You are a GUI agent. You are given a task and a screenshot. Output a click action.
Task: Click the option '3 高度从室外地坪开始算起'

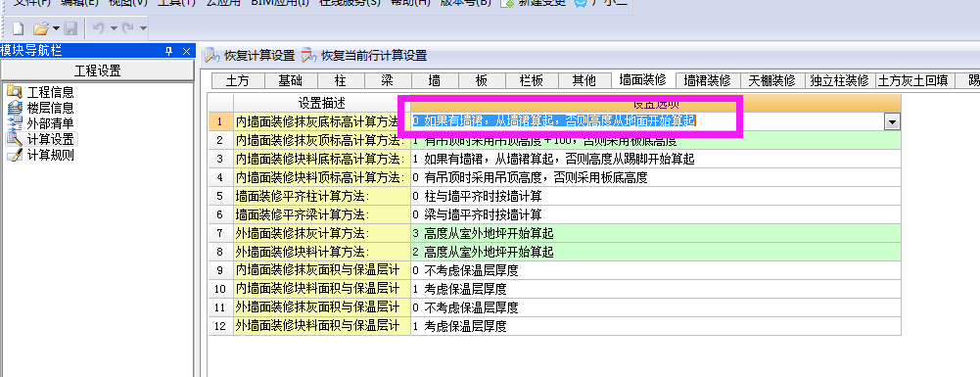[656, 234]
